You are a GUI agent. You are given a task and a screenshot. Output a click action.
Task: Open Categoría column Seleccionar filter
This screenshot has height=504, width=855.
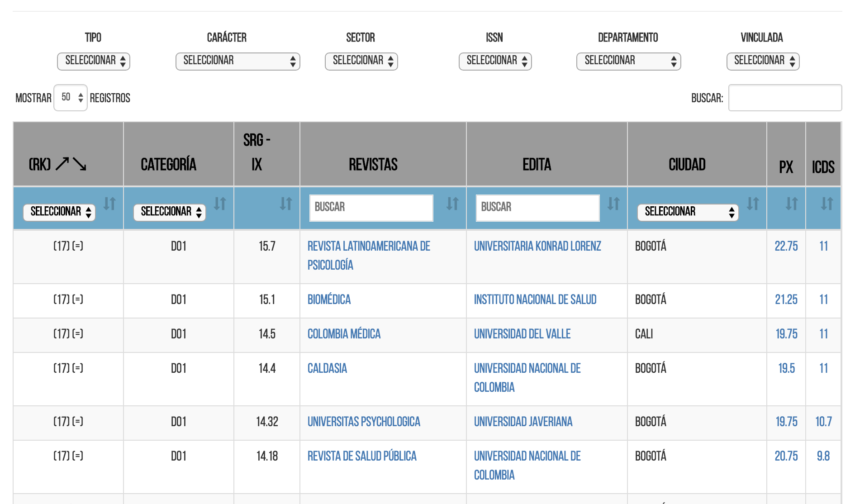pos(170,212)
